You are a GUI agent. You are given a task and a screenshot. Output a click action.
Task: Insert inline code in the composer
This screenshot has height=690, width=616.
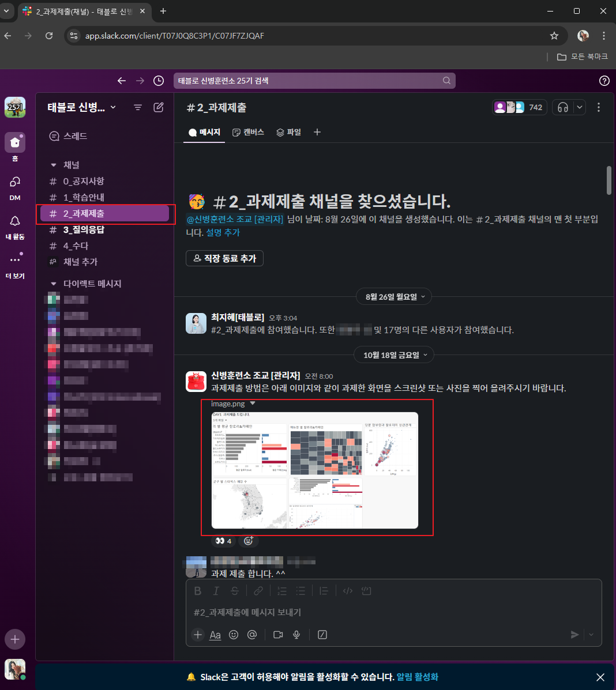(x=347, y=590)
